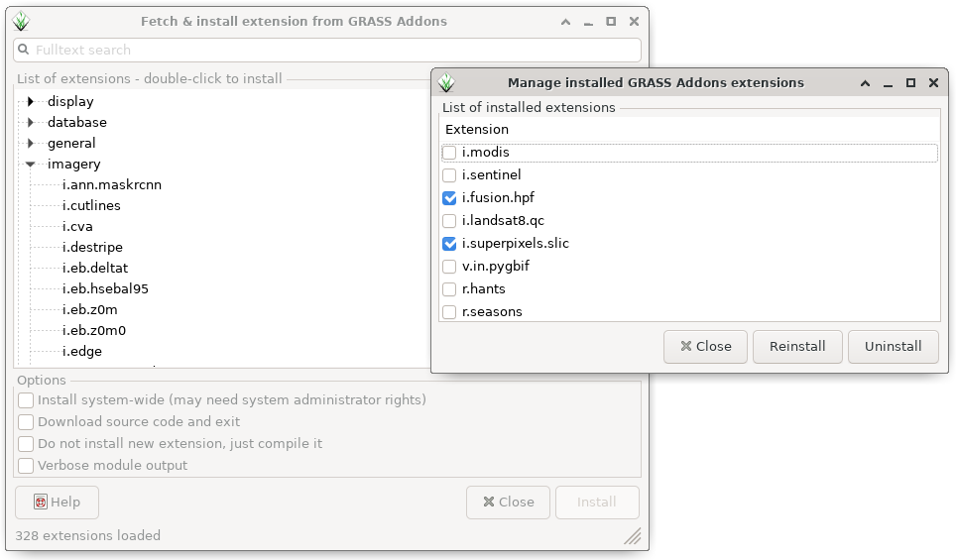This screenshot has width=957, height=560.
Task: Click Close button in Fetch & install window
Action: pyautogui.click(x=509, y=503)
